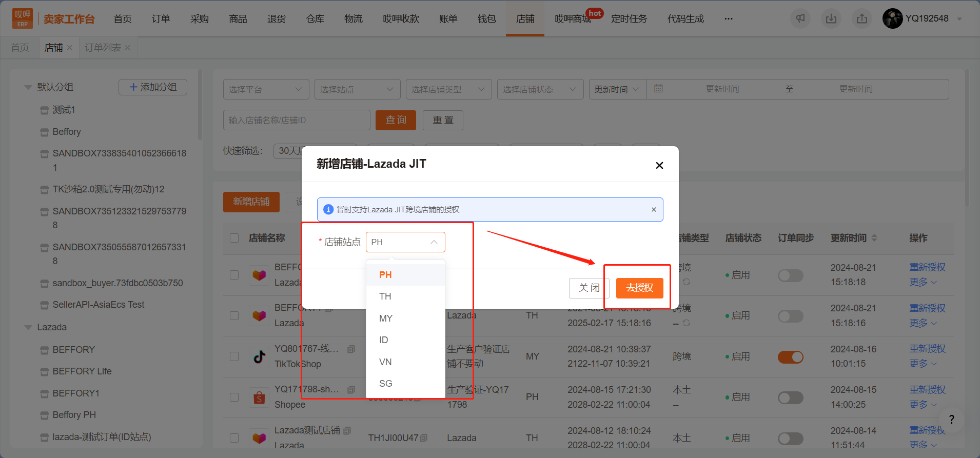Click the TikTok Shop platform icon
The image size is (980, 458).
pyautogui.click(x=259, y=356)
